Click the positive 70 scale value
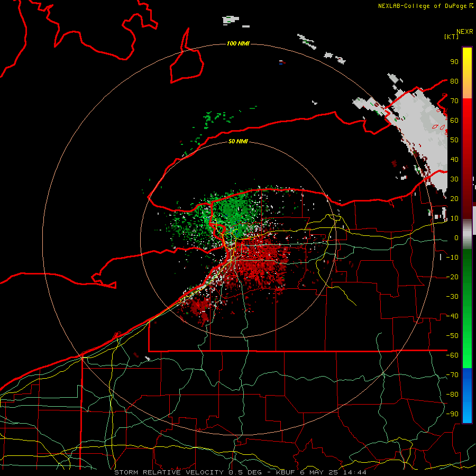 tap(454, 101)
